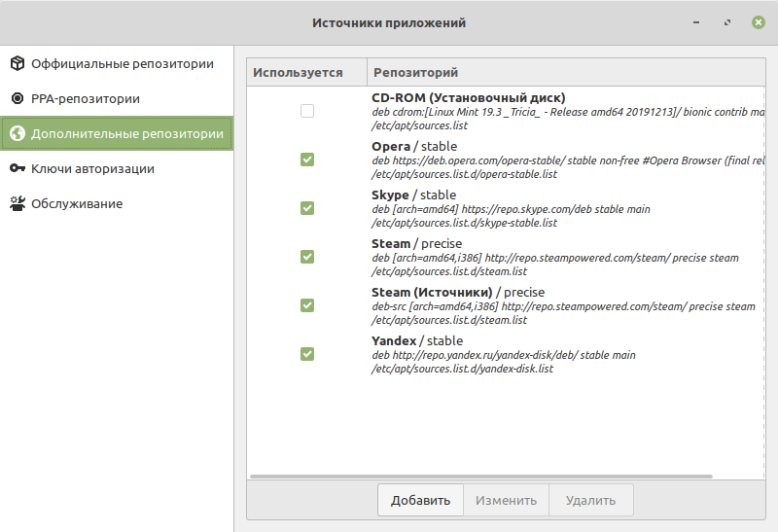This screenshot has width=778, height=532.
Task: Click the path /etc/apt/sources.list.d/skype-stable.list
Action: (x=465, y=223)
